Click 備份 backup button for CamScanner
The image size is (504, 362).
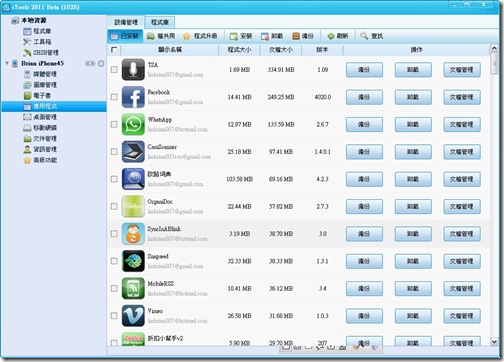pos(364,152)
